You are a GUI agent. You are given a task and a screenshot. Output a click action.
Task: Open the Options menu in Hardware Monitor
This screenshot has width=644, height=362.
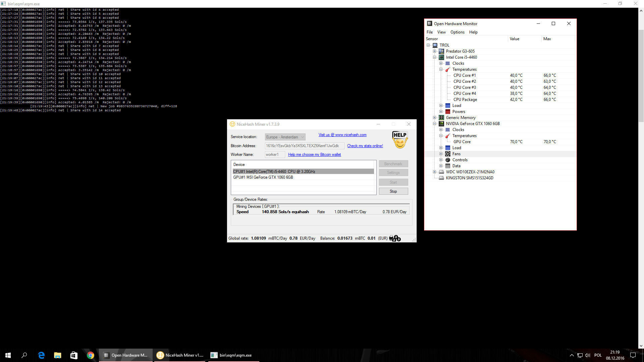458,32
